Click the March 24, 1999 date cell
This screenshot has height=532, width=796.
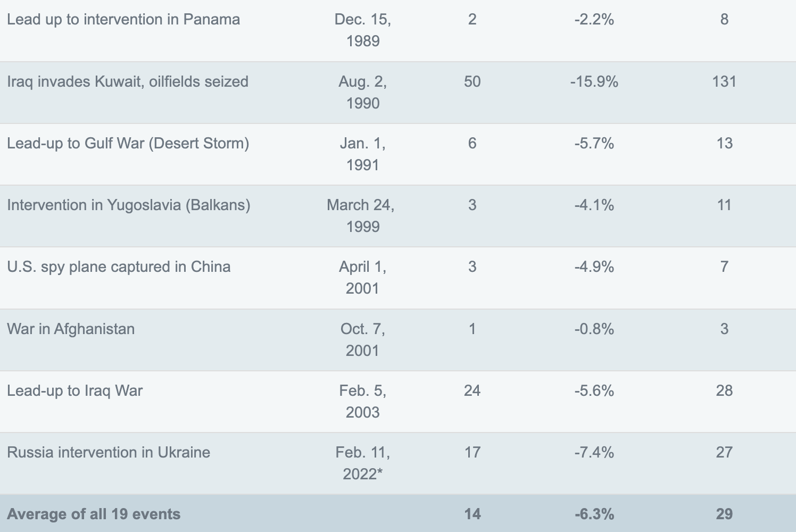[x=361, y=215]
